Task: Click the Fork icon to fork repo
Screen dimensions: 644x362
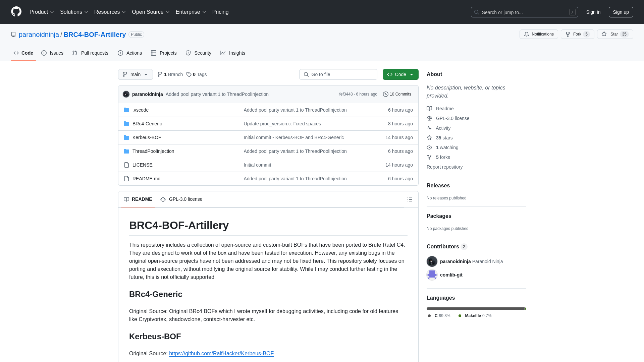Action: tap(568, 34)
